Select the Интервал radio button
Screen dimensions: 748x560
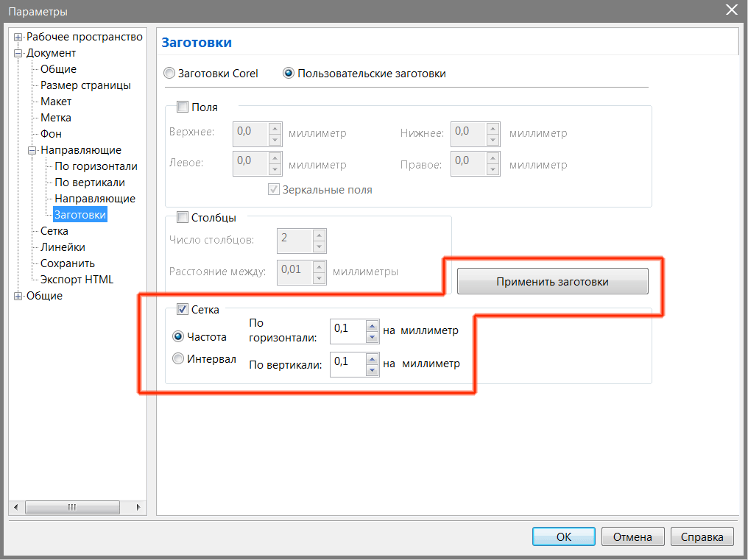[x=178, y=358]
